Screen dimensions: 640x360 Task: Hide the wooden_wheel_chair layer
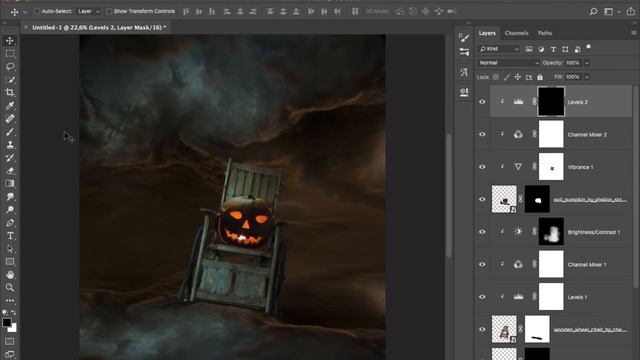(x=482, y=329)
